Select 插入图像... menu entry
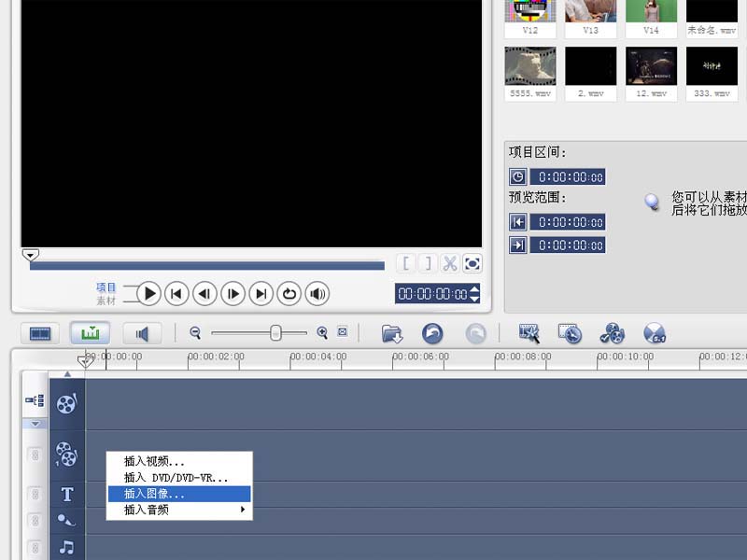 179,494
